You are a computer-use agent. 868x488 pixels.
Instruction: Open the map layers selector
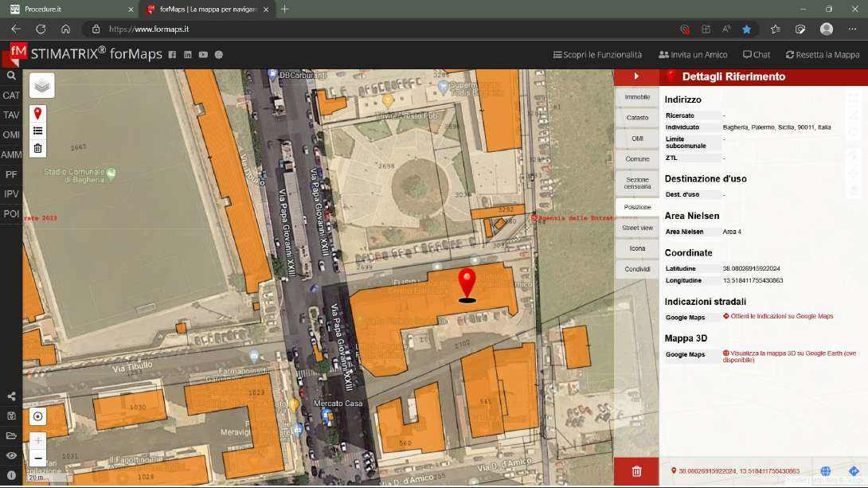point(41,85)
